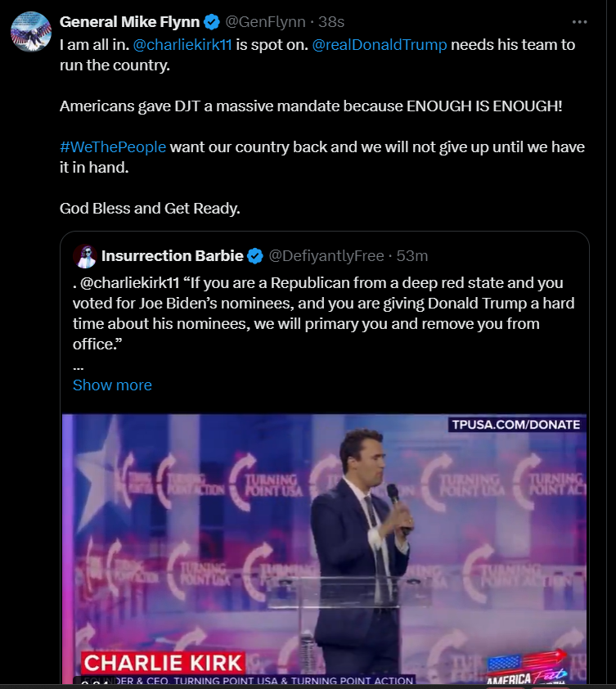Expand the quoted post with Show more

tap(112, 385)
